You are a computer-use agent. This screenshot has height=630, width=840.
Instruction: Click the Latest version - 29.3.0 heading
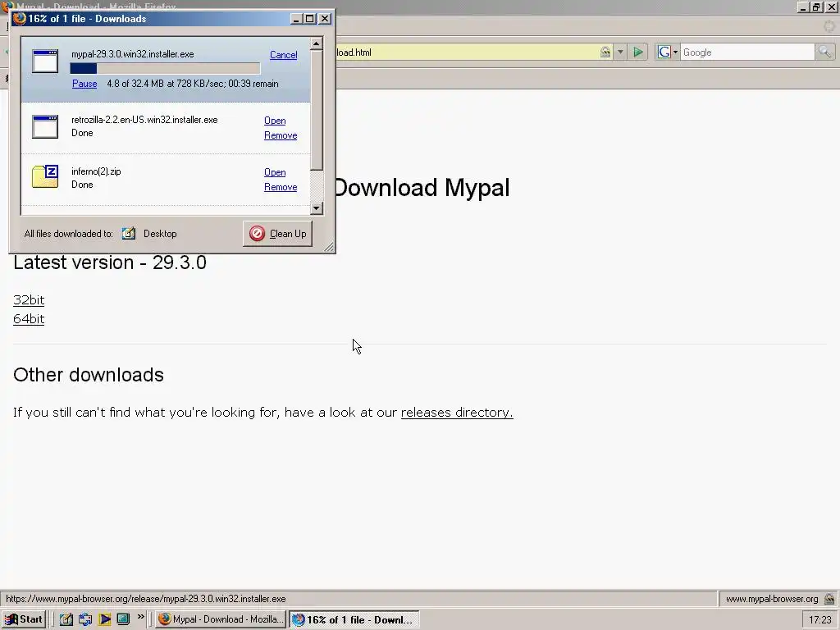(x=110, y=262)
